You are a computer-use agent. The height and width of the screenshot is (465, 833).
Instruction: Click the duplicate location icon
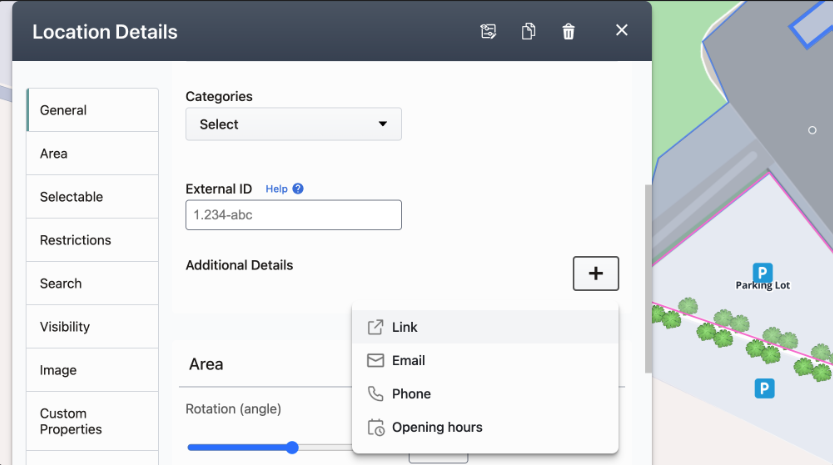point(528,31)
